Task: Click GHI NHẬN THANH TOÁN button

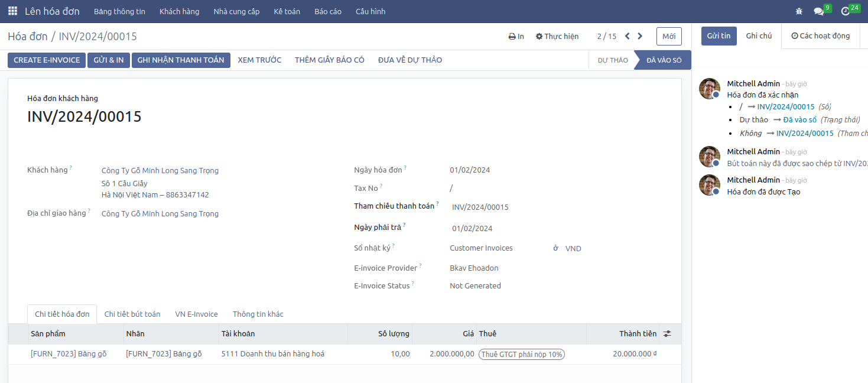Action: point(181,60)
